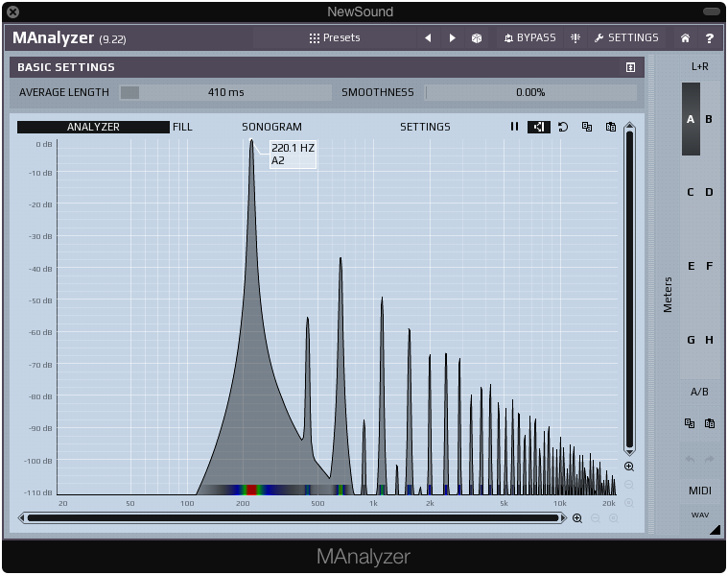This screenshot has width=728, height=575.
Task: Reset the analyzer with the circular arrow icon
Action: [x=563, y=127]
